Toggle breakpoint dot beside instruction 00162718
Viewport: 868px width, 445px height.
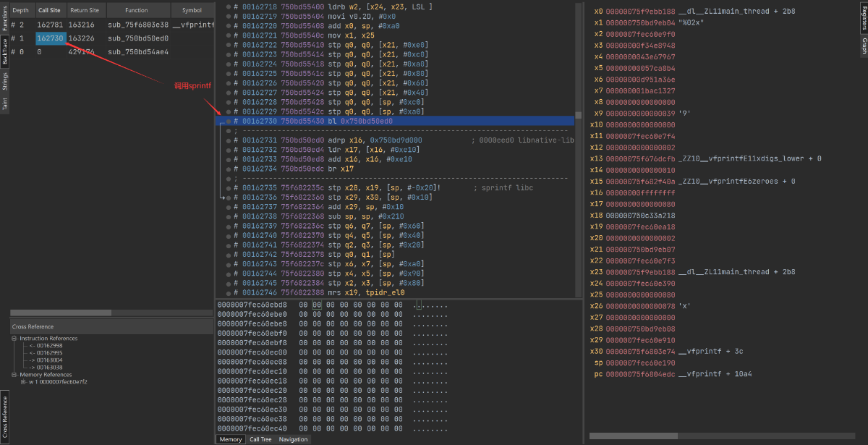pyautogui.click(x=227, y=7)
